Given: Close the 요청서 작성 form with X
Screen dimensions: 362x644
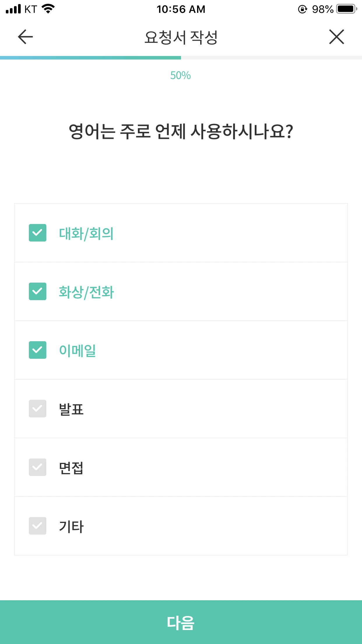Looking at the screenshot, I should [337, 37].
